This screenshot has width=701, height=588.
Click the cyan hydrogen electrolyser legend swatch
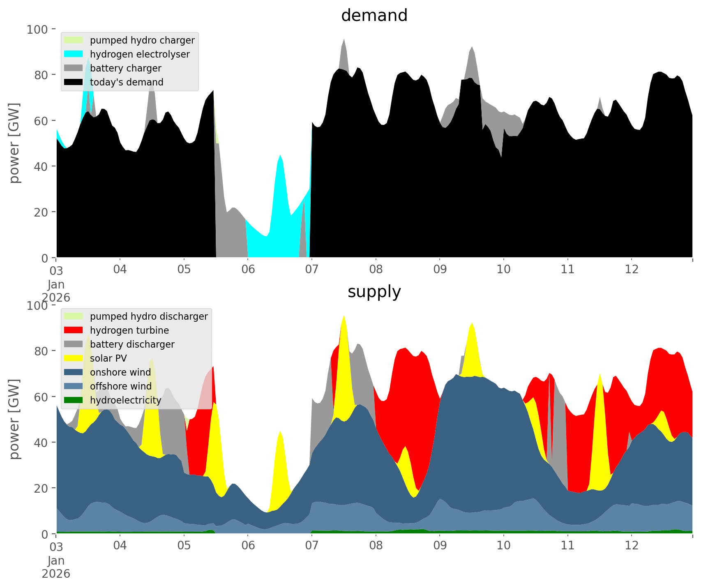coord(74,54)
